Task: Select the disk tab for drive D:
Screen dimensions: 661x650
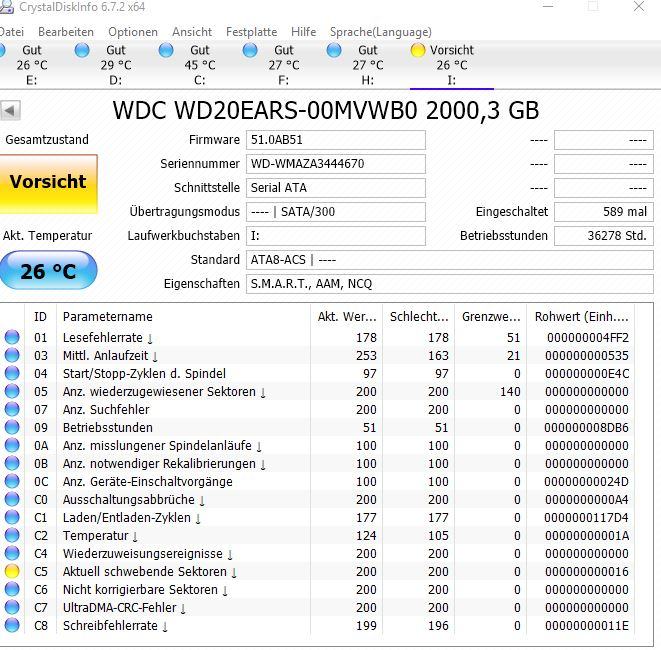Action: pos(116,65)
